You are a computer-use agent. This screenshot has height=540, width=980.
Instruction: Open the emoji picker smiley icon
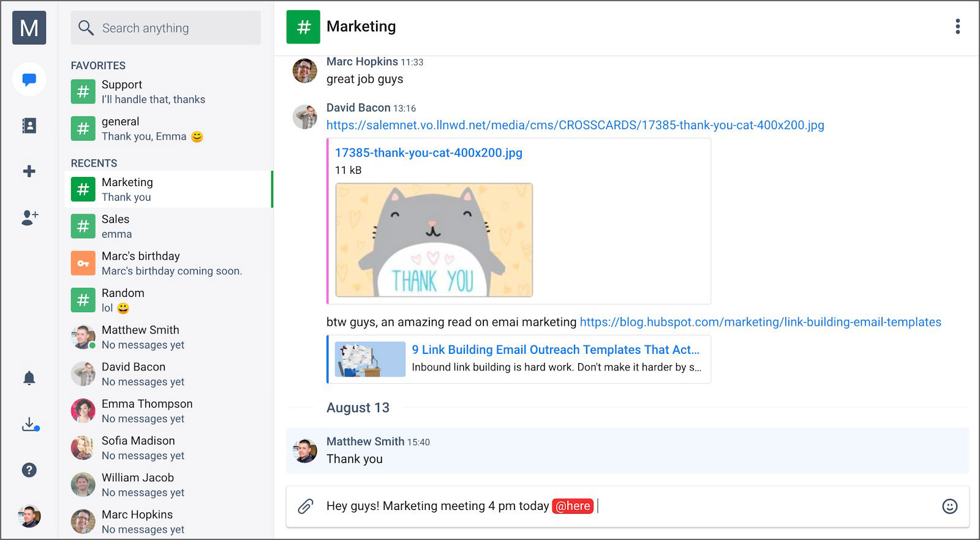[949, 506]
